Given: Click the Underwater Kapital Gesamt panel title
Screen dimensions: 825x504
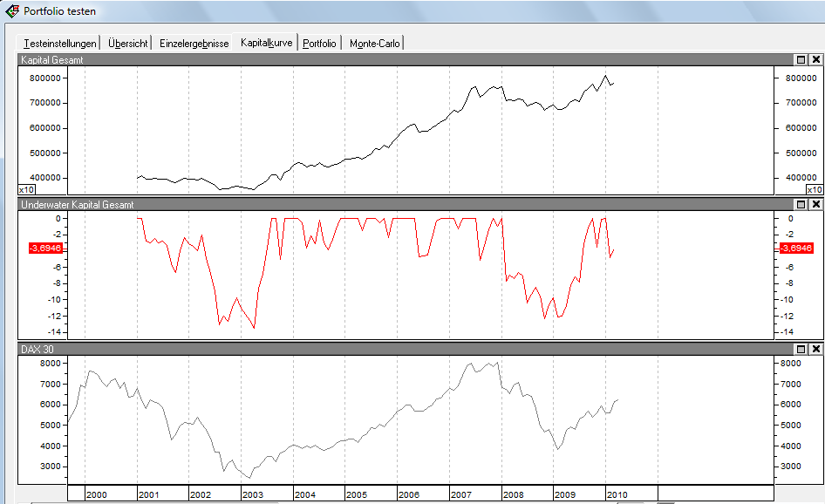Looking at the screenshot, I should (78, 205).
